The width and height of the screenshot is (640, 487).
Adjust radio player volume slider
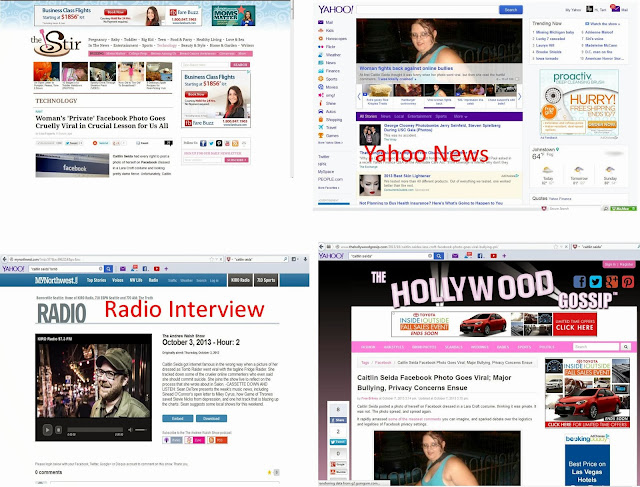pos(141,430)
